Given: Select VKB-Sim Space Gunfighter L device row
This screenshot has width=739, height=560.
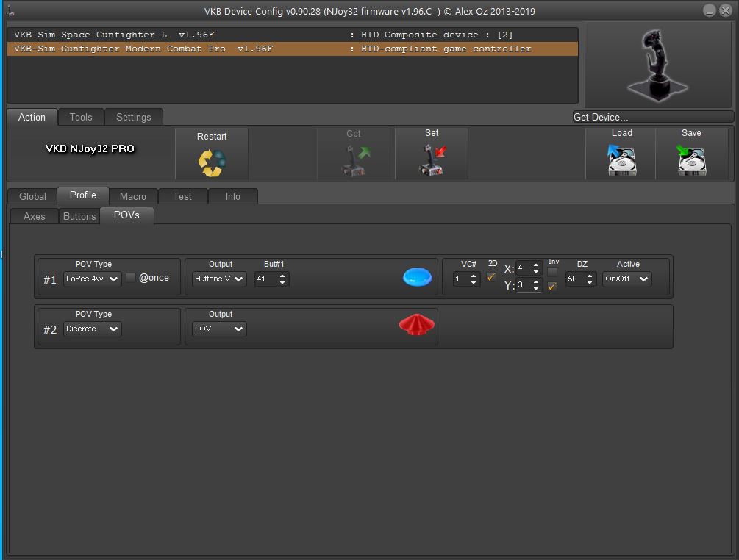Looking at the screenshot, I should [293, 35].
